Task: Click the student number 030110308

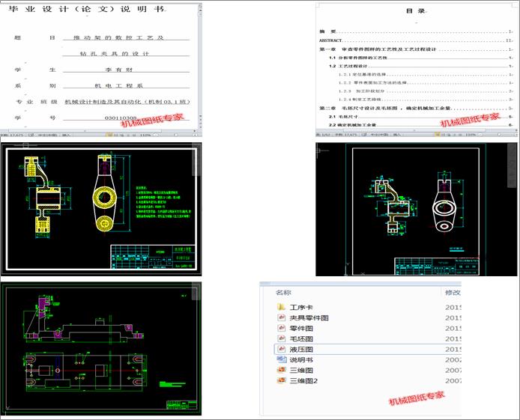Action: pos(121,118)
